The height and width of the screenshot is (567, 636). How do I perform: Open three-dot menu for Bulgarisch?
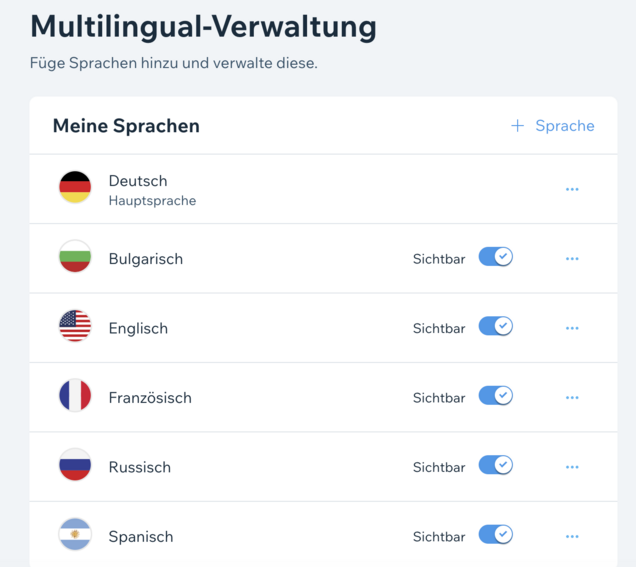coord(572,259)
